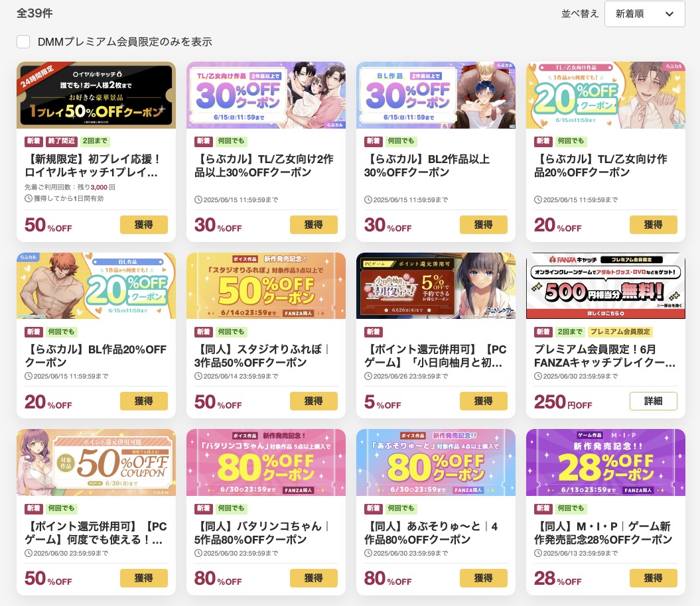Click the TL/乙女向け 30%OFF coupon banner
Screen dimensions: 700x606
pyautogui.click(x=266, y=95)
